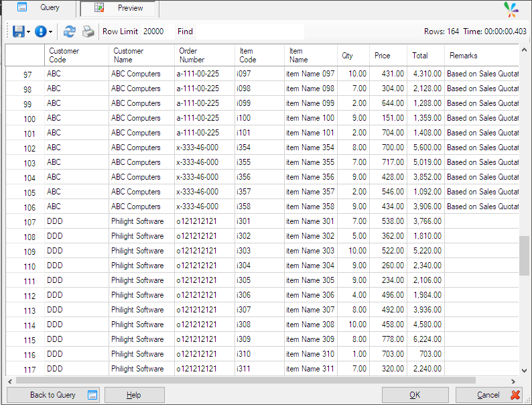
Task: Click total cell 6,224.00
Action: pos(426,339)
